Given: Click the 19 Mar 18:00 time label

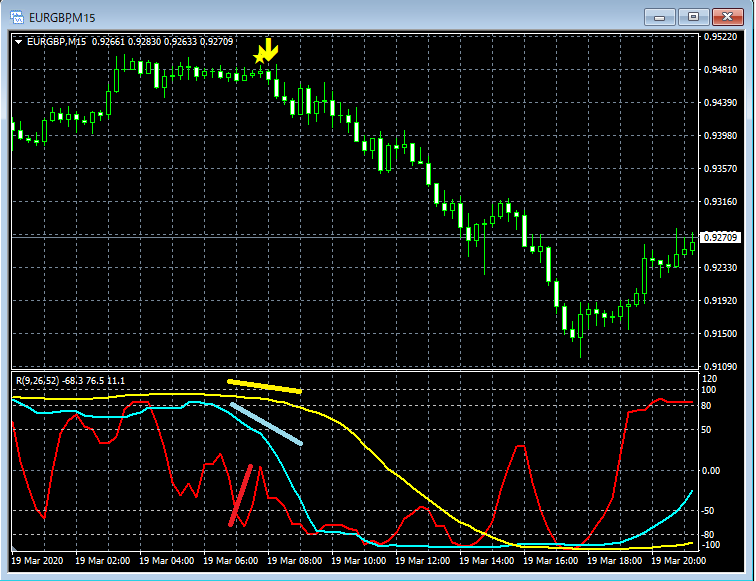Looking at the screenshot, I should click(615, 561).
